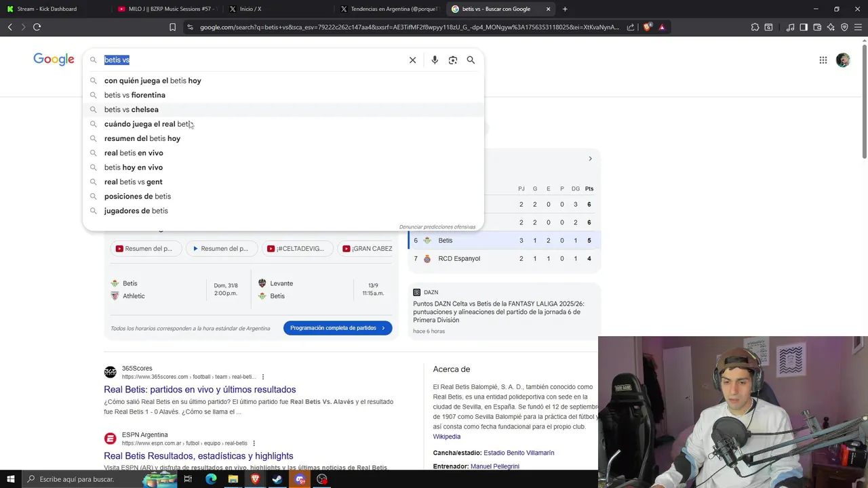Start voice search with the microphone icon
The image size is (868, 488).
(435, 60)
